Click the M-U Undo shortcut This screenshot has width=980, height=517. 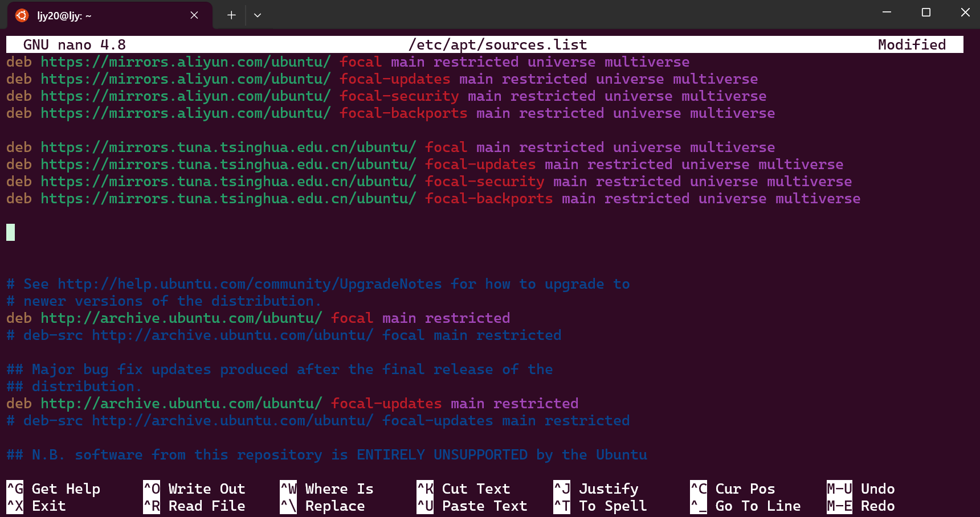pos(861,489)
